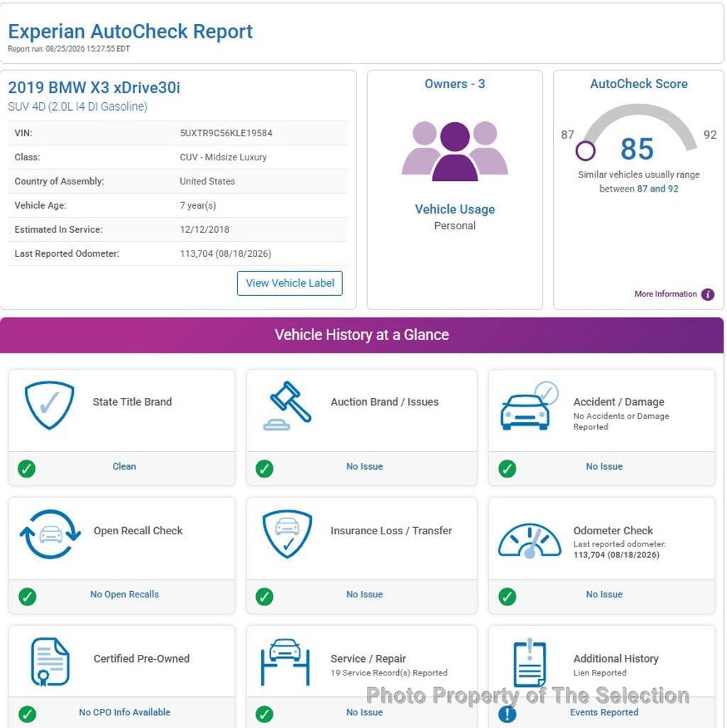The height and width of the screenshot is (728, 727).
Task: Click Last Reported Odometer value in vehicle details
Action: 225,253
